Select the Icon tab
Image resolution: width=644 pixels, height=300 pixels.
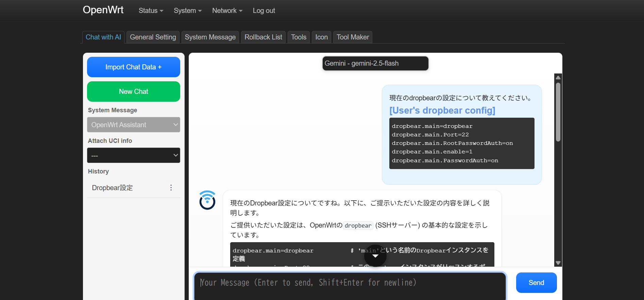tap(321, 37)
